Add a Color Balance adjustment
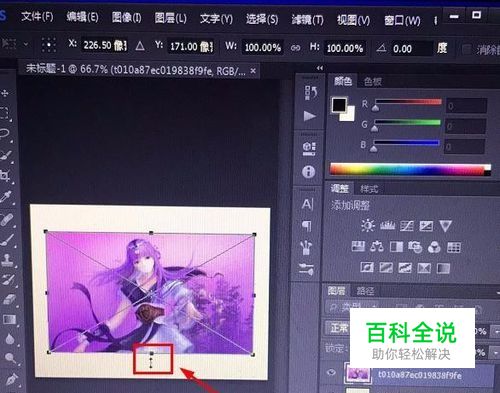Image resolution: width=500 pixels, height=393 pixels. (377, 247)
